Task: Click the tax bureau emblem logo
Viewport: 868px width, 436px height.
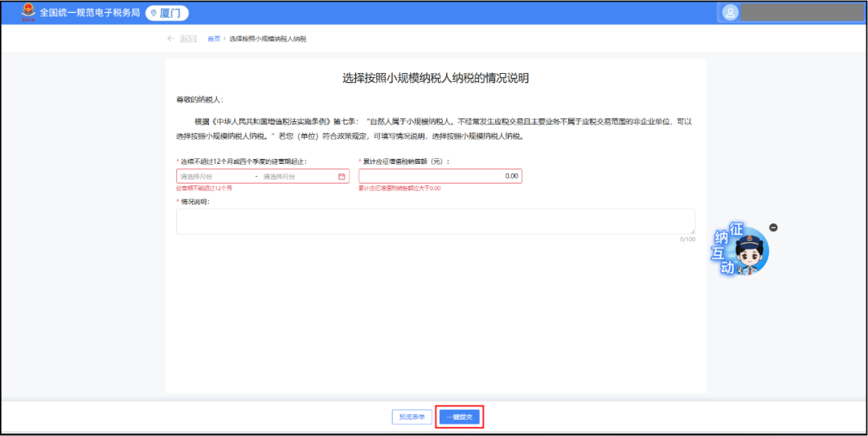Action: tap(27, 12)
